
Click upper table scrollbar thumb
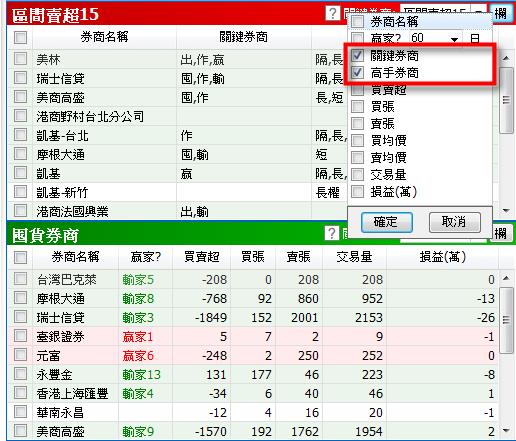(x=506, y=100)
